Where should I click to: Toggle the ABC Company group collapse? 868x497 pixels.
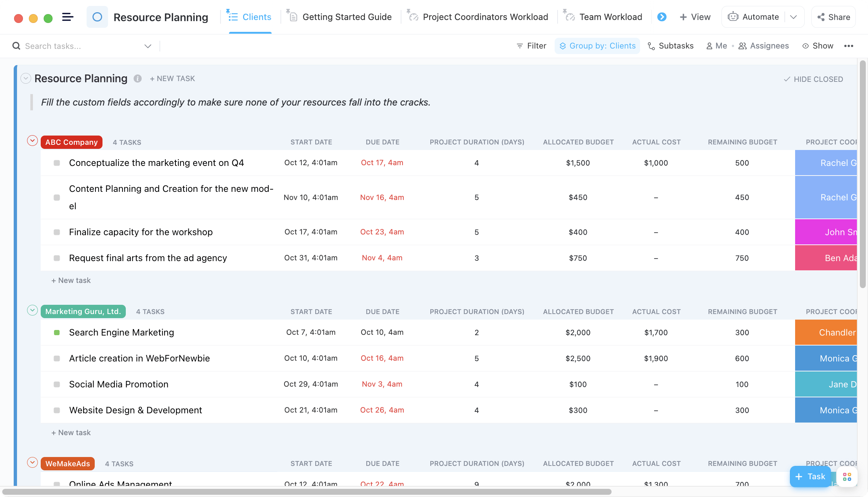pos(33,141)
